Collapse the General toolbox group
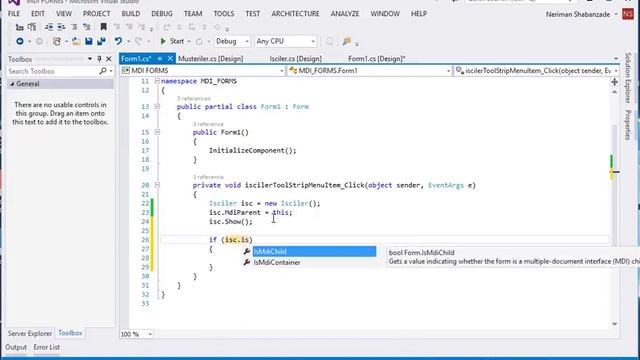Image resolution: width=640 pixels, height=360 pixels. pyautogui.click(x=12, y=84)
